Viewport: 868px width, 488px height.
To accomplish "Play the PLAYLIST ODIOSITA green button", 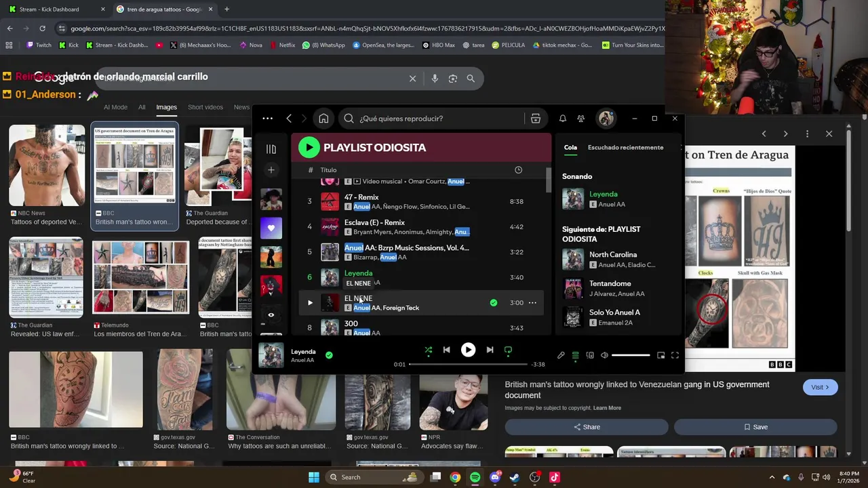I will [x=309, y=147].
